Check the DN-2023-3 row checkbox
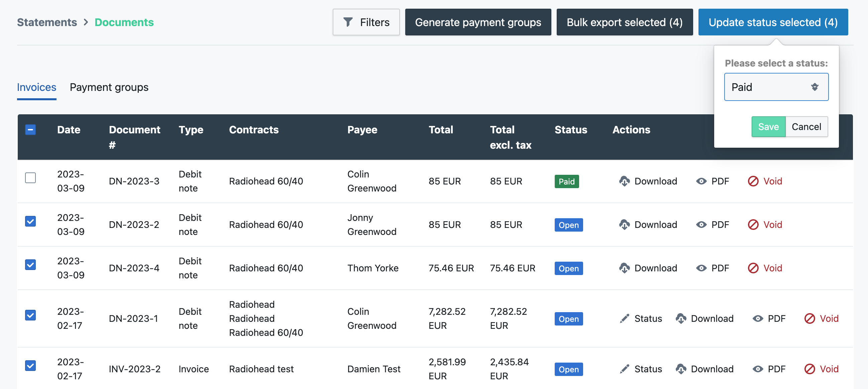The width and height of the screenshot is (868, 389). [x=30, y=178]
